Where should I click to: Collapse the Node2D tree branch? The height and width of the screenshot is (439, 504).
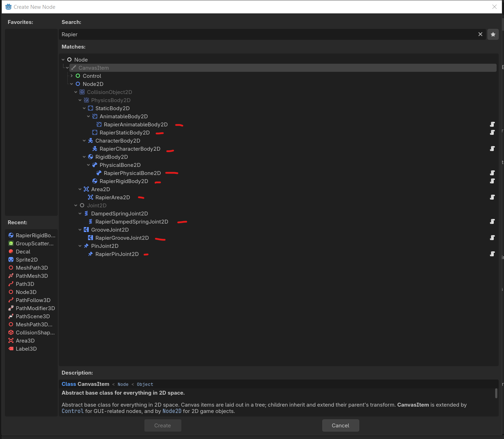(x=72, y=84)
